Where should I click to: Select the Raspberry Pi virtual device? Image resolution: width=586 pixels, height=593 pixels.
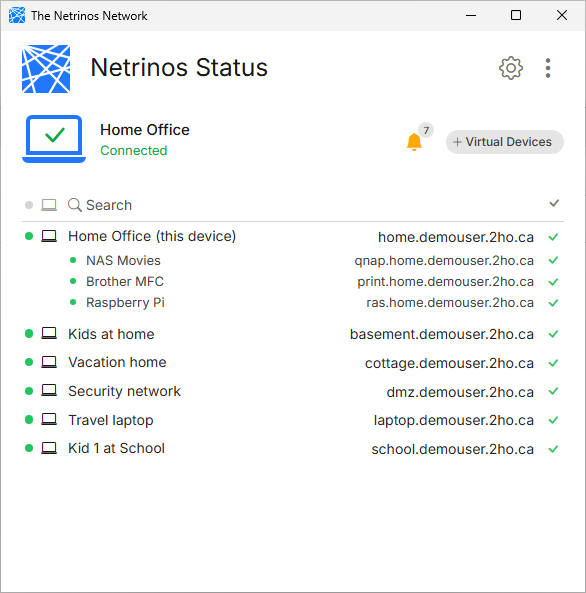point(125,303)
